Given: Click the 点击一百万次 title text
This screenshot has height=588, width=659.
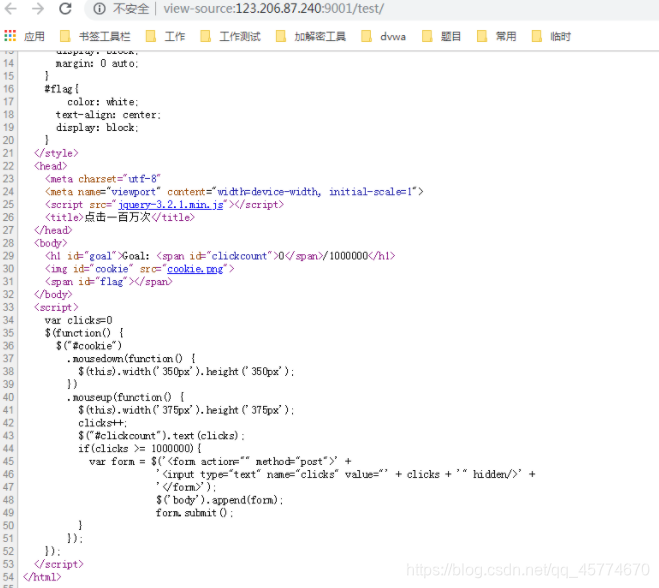Looking at the screenshot, I should point(117,217).
